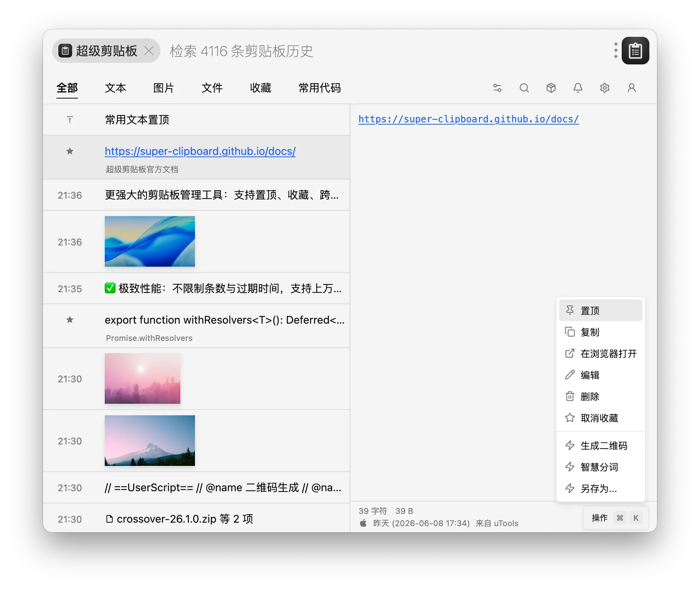Open super-clipboard docs link in list
700x589 pixels.
point(200,151)
